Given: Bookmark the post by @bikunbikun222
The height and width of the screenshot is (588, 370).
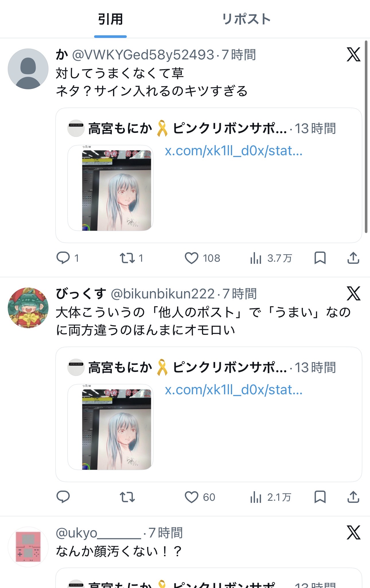Looking at the screenshot, I should point(320,497).
